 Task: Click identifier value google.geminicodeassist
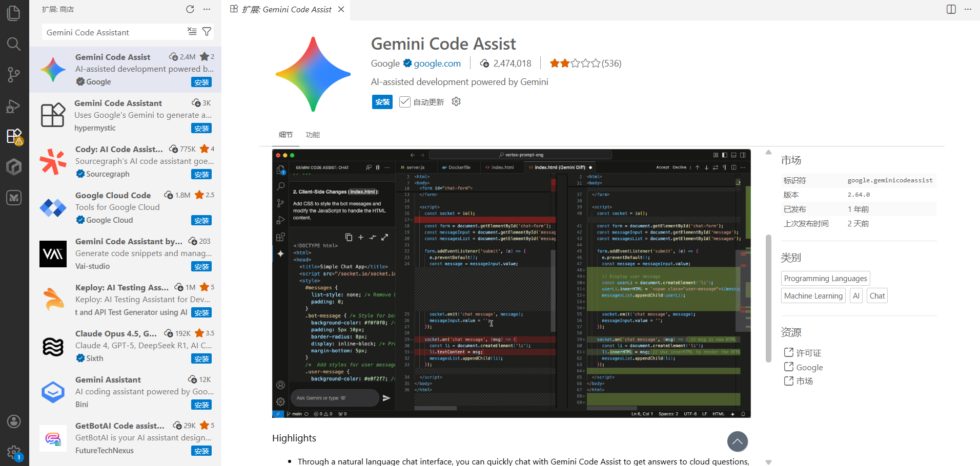point(890,180)
